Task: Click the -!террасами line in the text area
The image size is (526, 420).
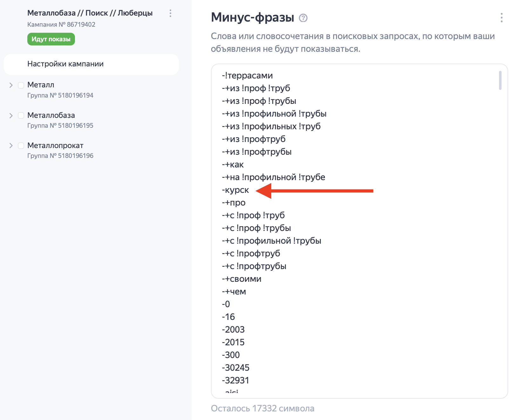Action: click(x=247, y=76)
